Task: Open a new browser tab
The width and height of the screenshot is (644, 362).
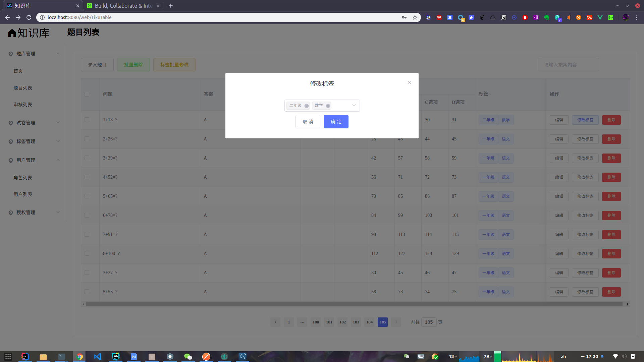Action: [x=171, y=6]
